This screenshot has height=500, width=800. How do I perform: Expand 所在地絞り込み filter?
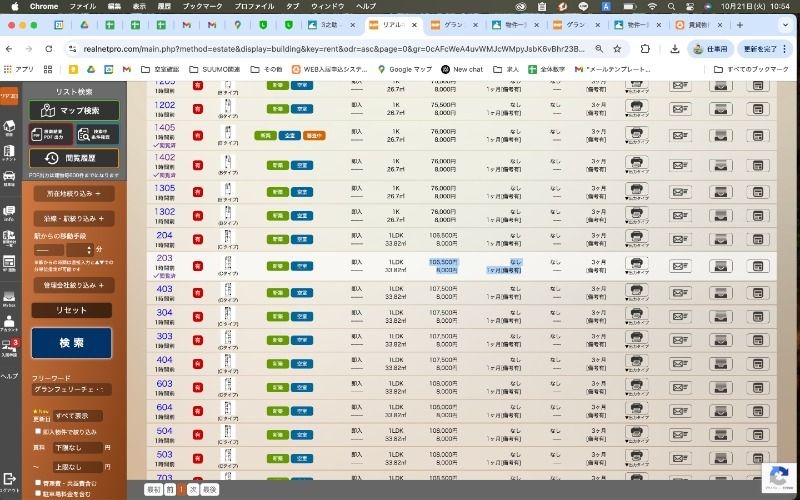74,193
